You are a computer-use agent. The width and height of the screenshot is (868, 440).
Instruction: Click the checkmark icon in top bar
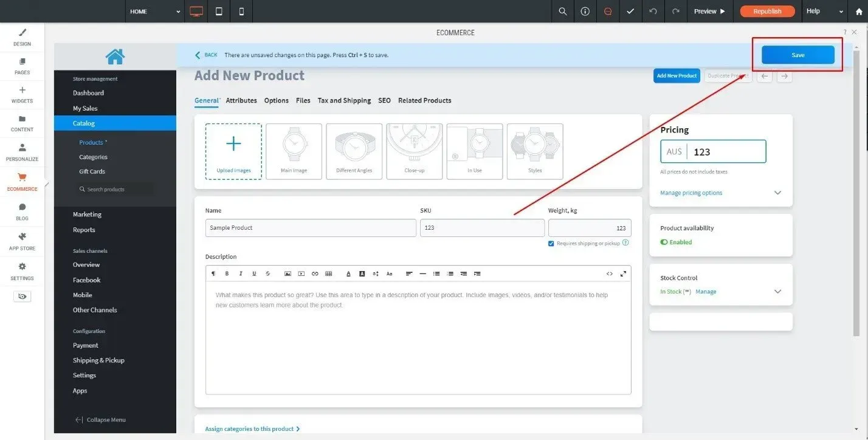630,11
